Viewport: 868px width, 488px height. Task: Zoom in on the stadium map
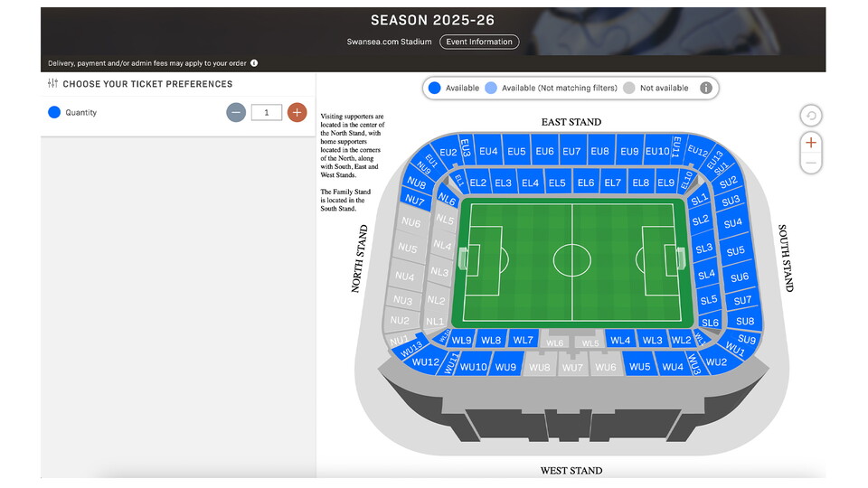(810, 143)
